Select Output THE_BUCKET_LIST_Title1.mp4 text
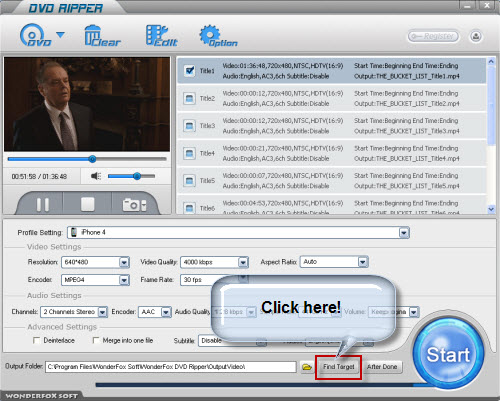Screen dimensions: 500x401 tap(407, 76)
